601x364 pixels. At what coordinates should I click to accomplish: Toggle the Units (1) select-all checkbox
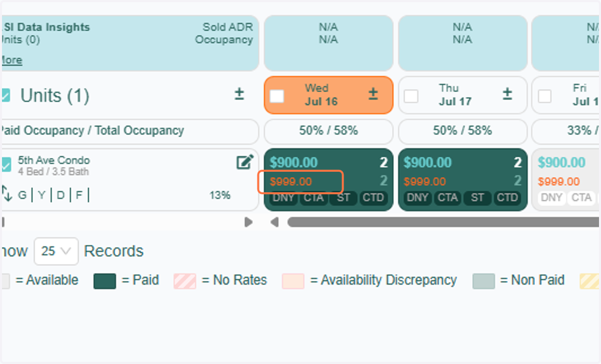(6, 95)
